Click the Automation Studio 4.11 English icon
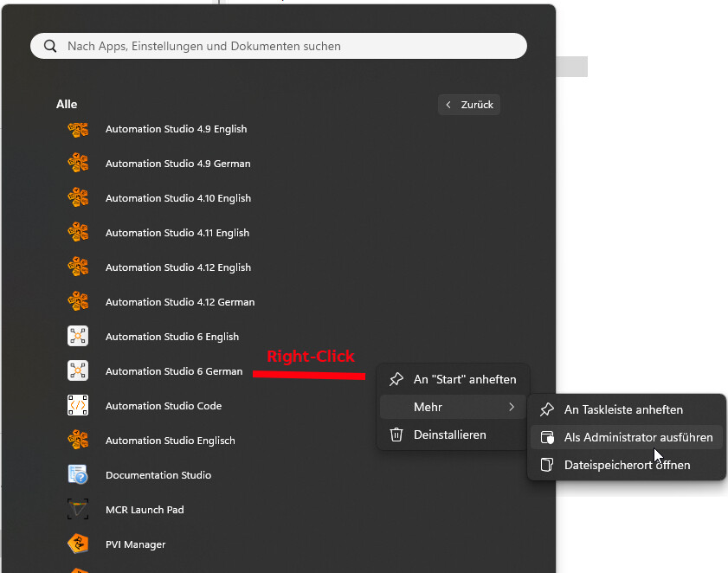The image size is (728, 573). (78, 233)
